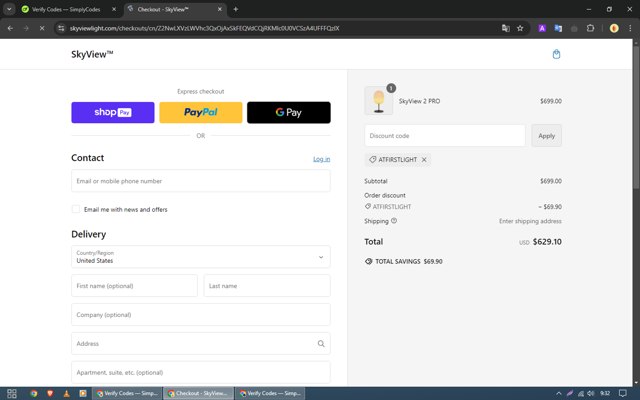
Task: Check Email me with news and offers
Action: coord(76,209)
